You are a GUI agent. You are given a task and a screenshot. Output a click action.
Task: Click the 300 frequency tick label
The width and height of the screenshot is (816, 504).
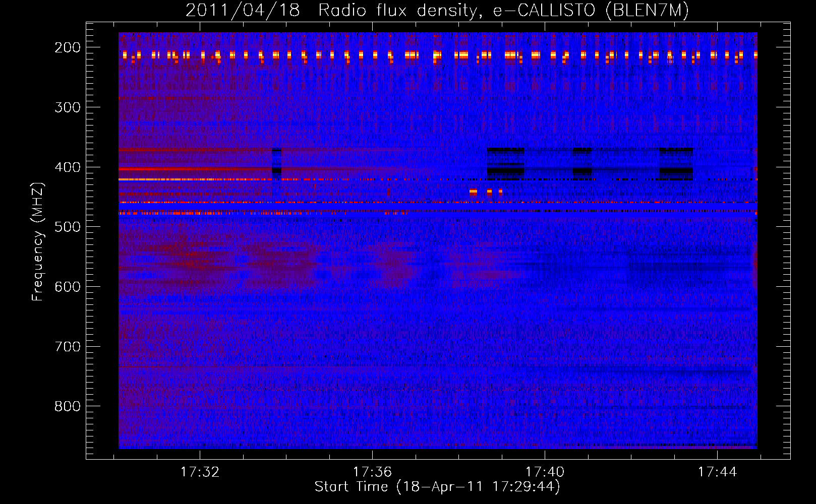pyautogui.click(x=68, y=107)
